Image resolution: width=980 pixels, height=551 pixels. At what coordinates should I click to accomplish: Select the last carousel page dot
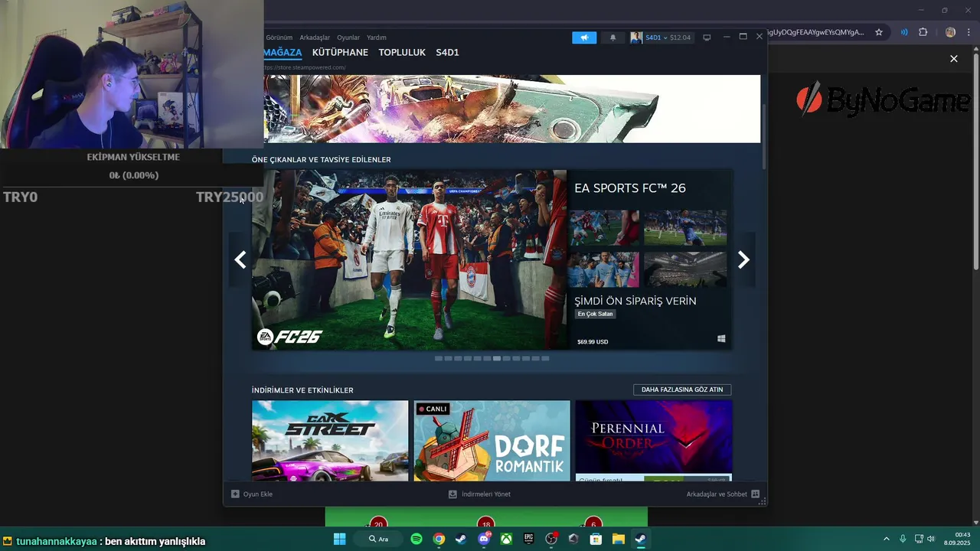(545, 358)
